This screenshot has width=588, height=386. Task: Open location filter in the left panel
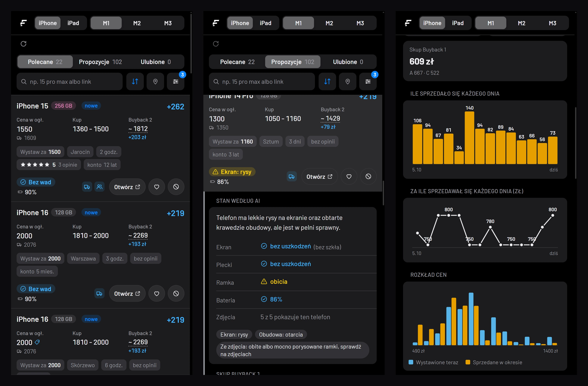point(155,81)
